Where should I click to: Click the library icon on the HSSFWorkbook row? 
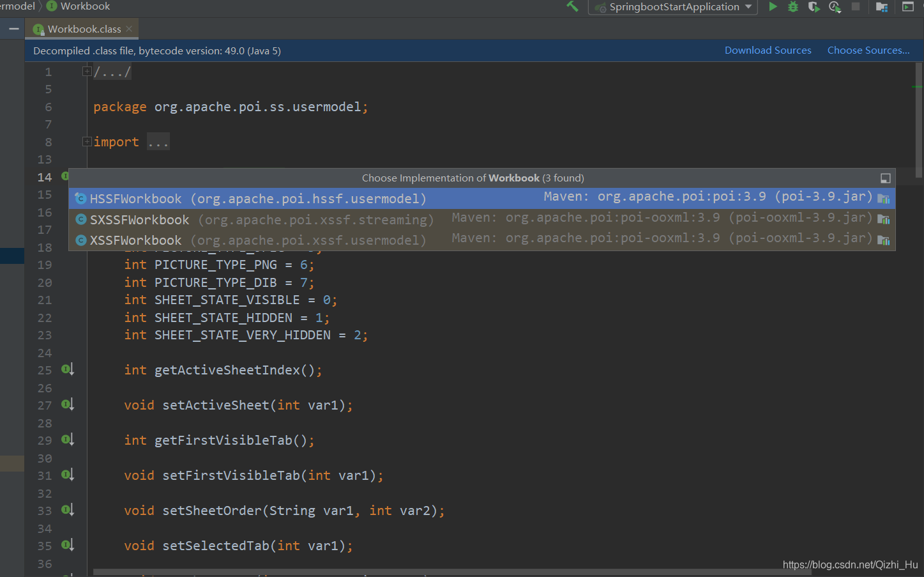coord(884,199)
